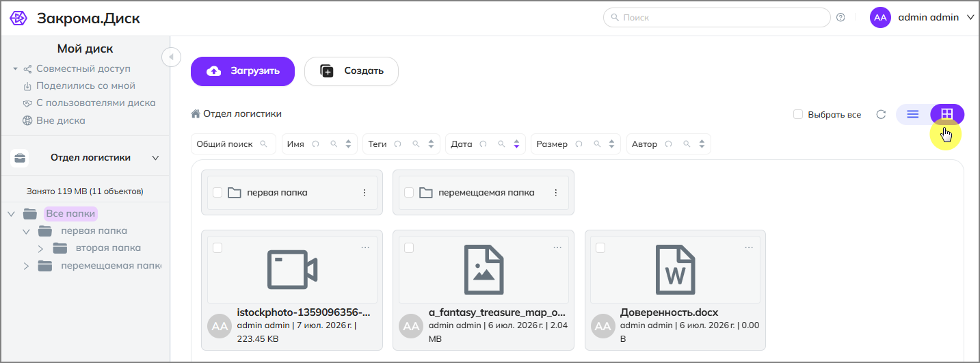Open three-dot menu of перемещаемая папка
This screenshot has height=363, width=980.
[x=556, y=193]
